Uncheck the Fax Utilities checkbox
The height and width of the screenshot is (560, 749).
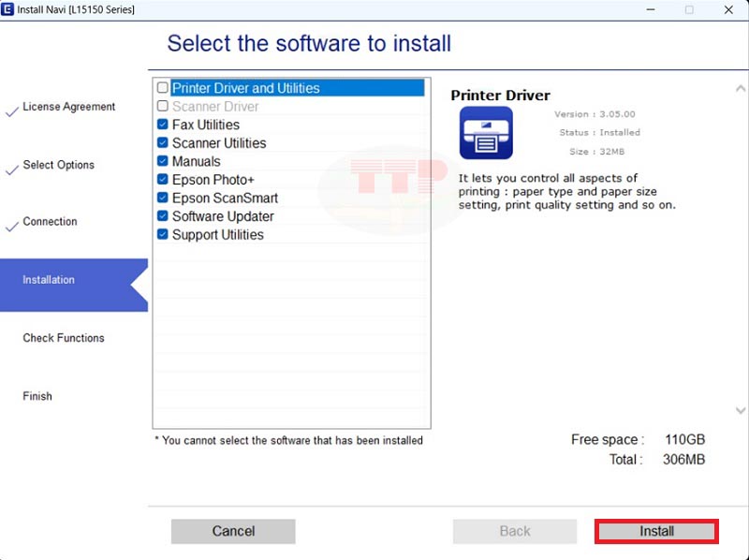coord(162,125)
